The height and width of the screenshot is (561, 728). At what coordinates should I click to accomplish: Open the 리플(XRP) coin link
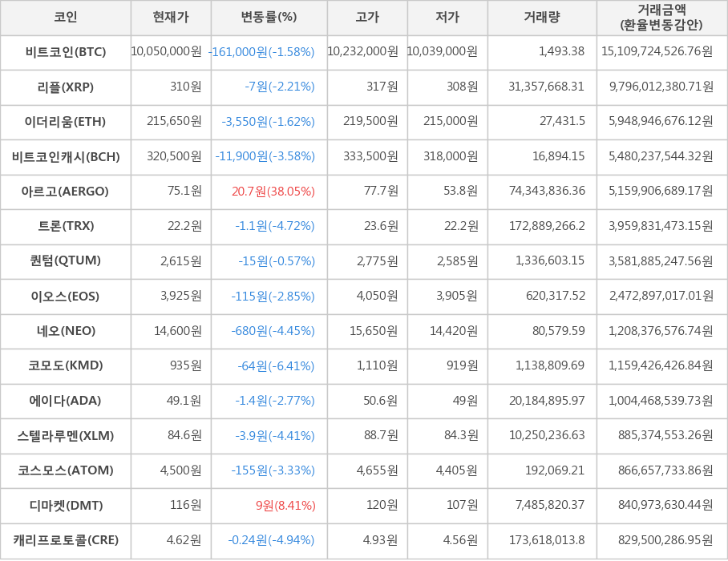point(66,87)
